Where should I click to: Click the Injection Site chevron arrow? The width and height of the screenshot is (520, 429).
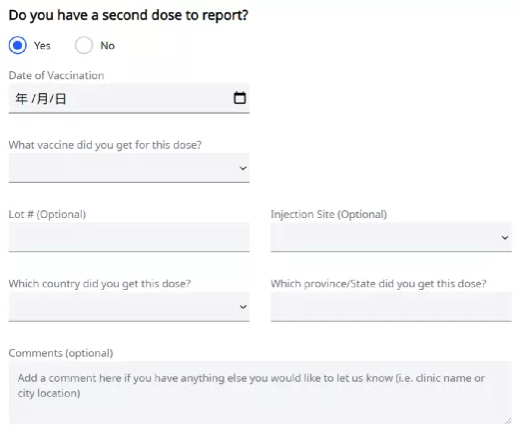(505, 238)
